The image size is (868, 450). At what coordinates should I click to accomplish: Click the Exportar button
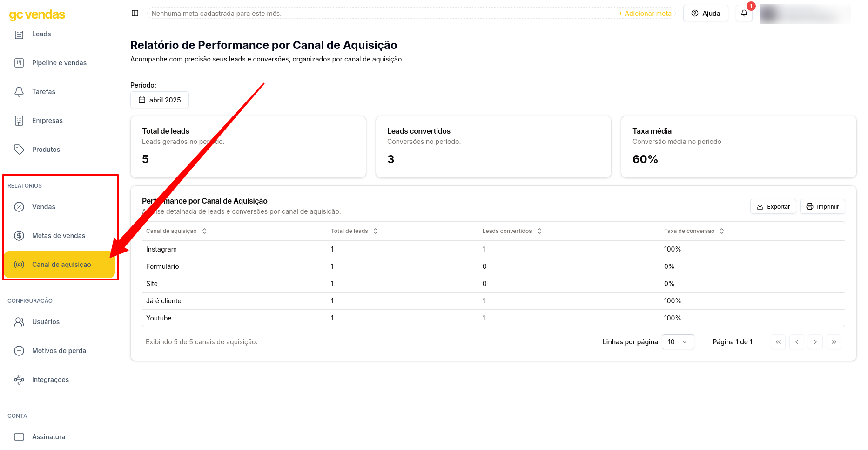773,206
